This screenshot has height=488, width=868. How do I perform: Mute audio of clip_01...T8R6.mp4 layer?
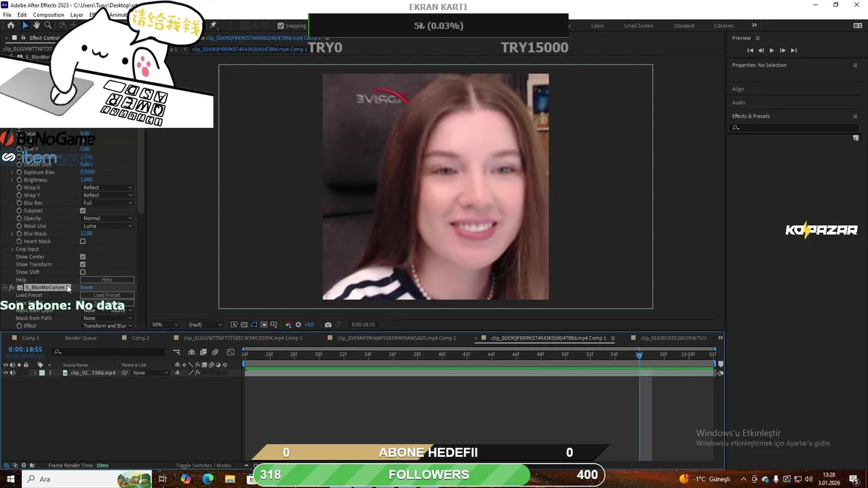point(12,373)
